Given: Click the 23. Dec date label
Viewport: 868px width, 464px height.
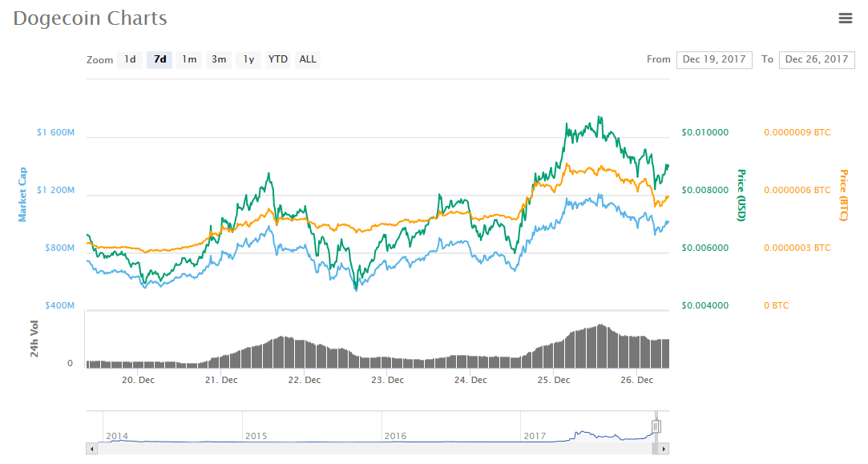Looking at the screenshot, I should (387, 380).
